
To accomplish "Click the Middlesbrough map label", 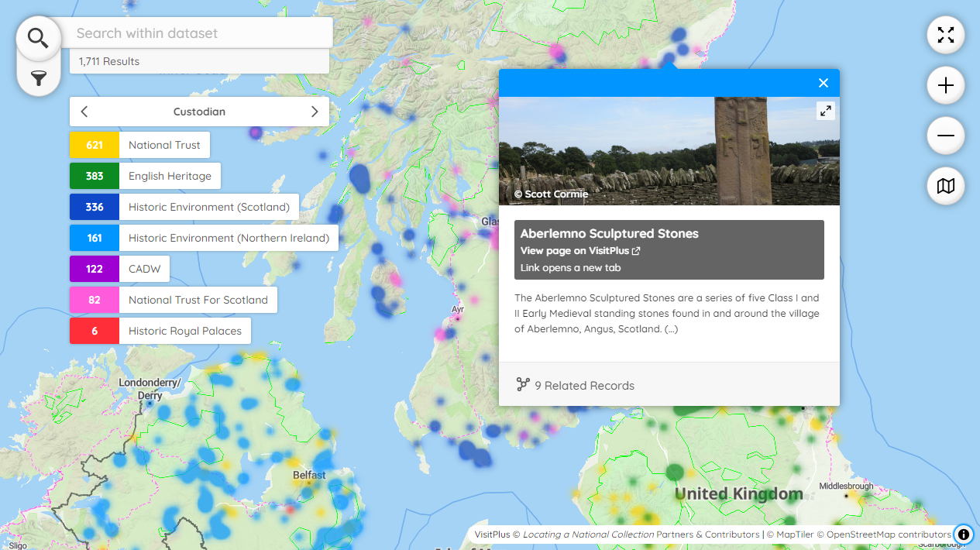I will click(846, 486).
